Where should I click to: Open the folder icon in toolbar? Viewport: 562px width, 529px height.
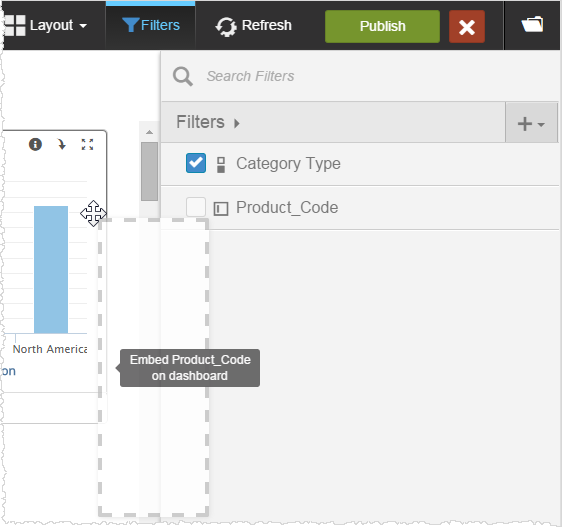(x=532, y=24)
